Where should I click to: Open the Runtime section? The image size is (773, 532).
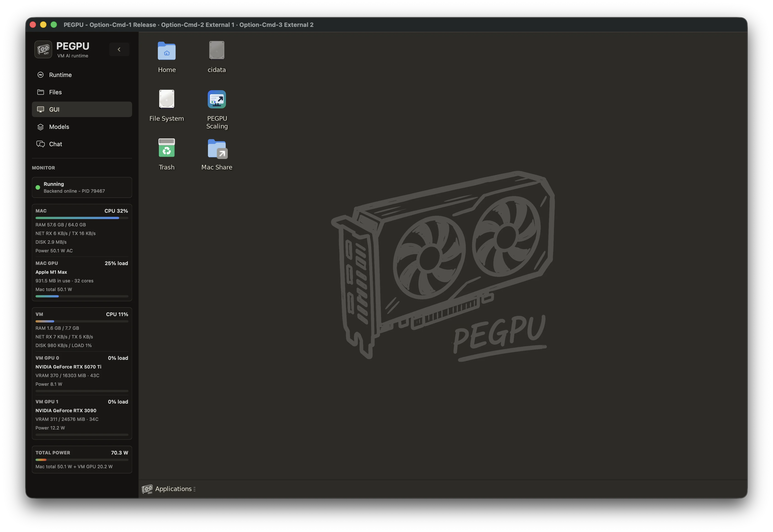(x=82, y=75)
